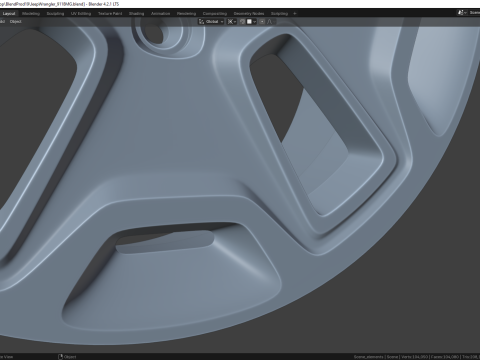Open the scene browse icon dropdown
Screen dimensions: 480x360
[462, 13]
